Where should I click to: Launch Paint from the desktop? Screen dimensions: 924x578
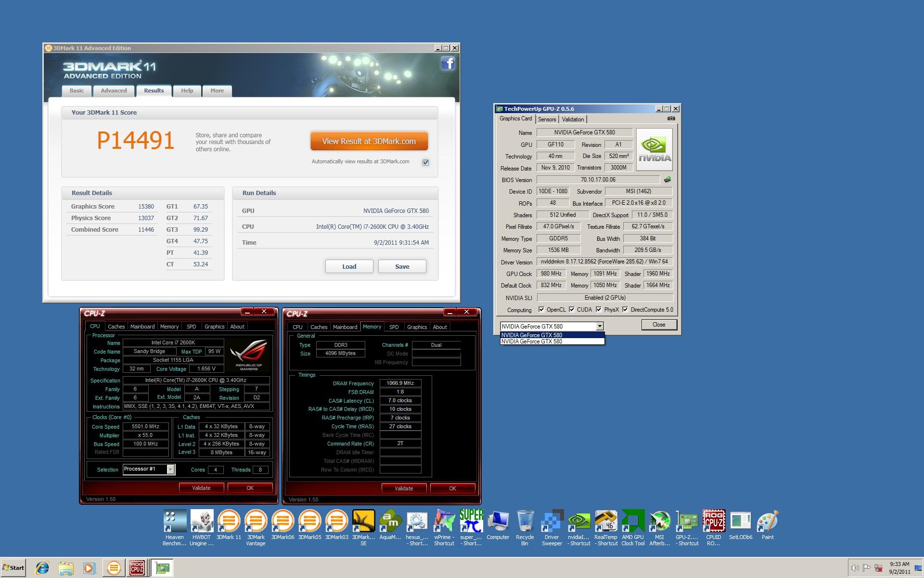click(768, 525)
